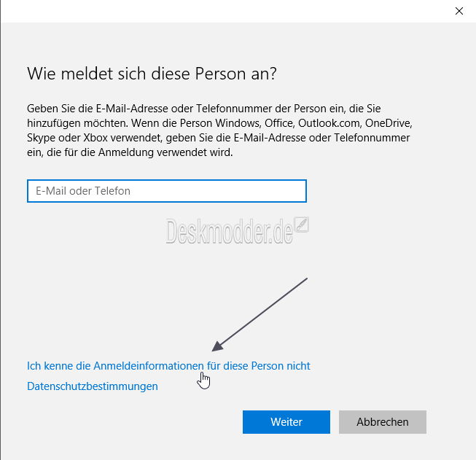Viewport: 476px width, 460px height.
Task: Place cursor in the email or phone textbox
Action: [167, 191]
